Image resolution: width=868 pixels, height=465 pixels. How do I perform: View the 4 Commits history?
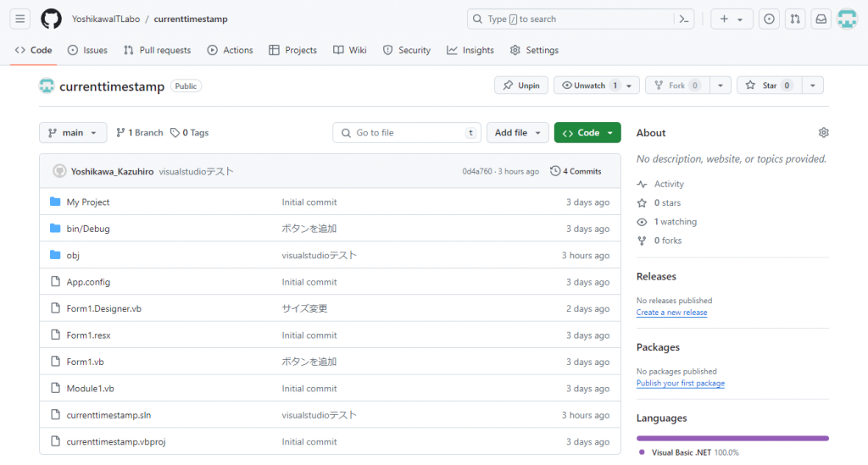coord(576,171)
